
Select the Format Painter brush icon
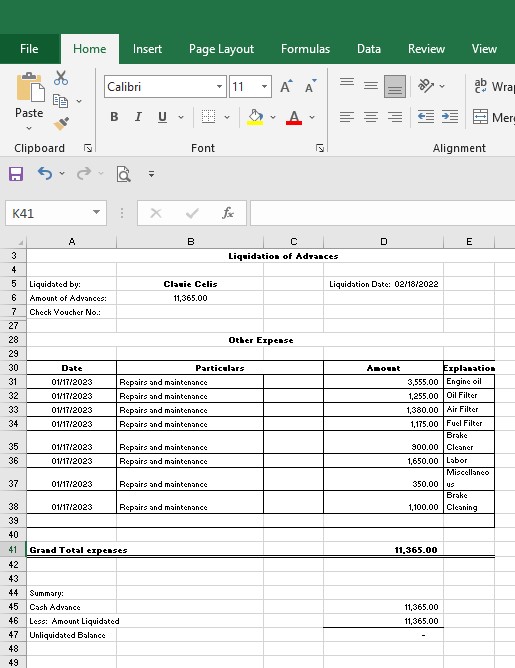[61, 124]
